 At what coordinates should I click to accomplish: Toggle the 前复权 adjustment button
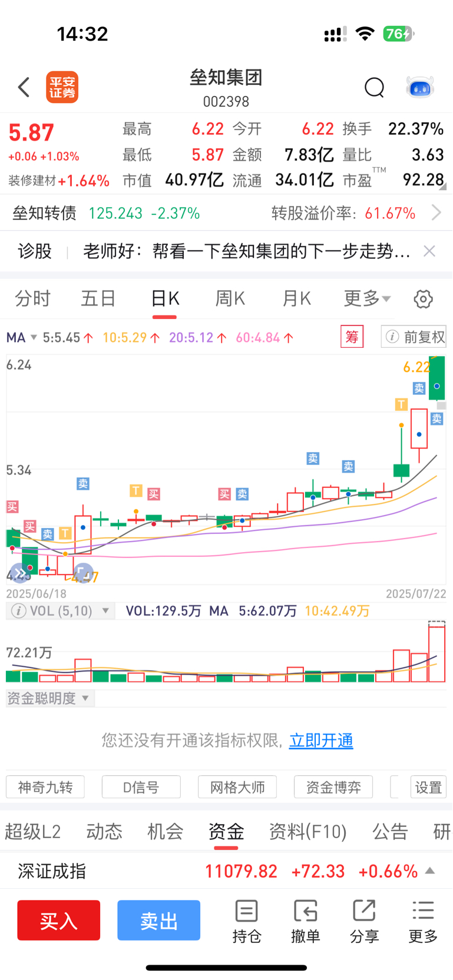(x=414, y=337)
